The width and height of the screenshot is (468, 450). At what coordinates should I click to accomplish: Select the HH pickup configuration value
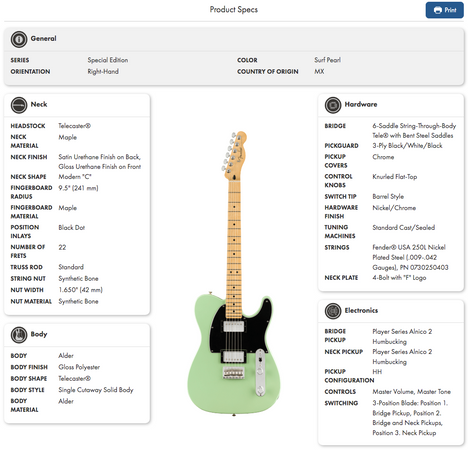[377, 372]
